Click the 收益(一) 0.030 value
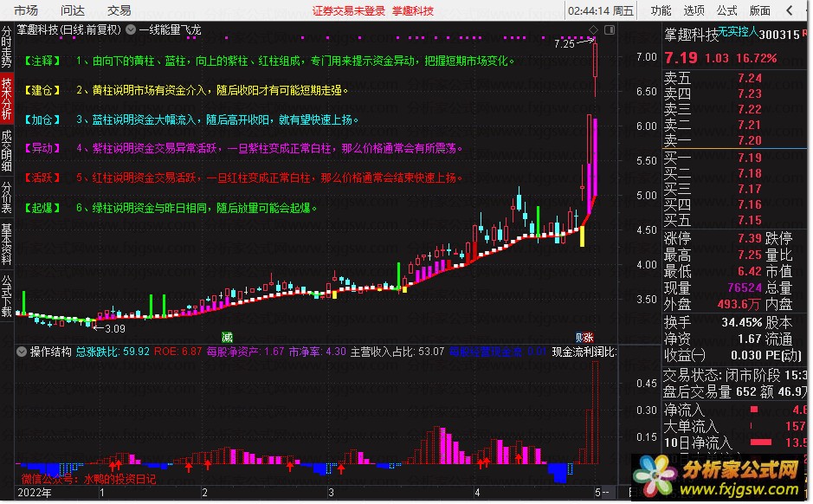 (746, 356)
